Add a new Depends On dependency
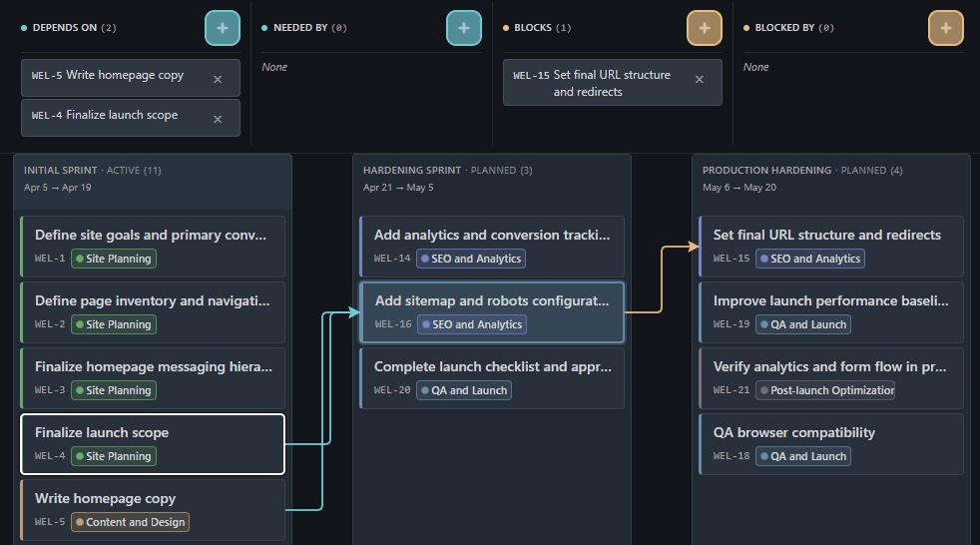This screenshot has height=545, width=980. point(223,28)
